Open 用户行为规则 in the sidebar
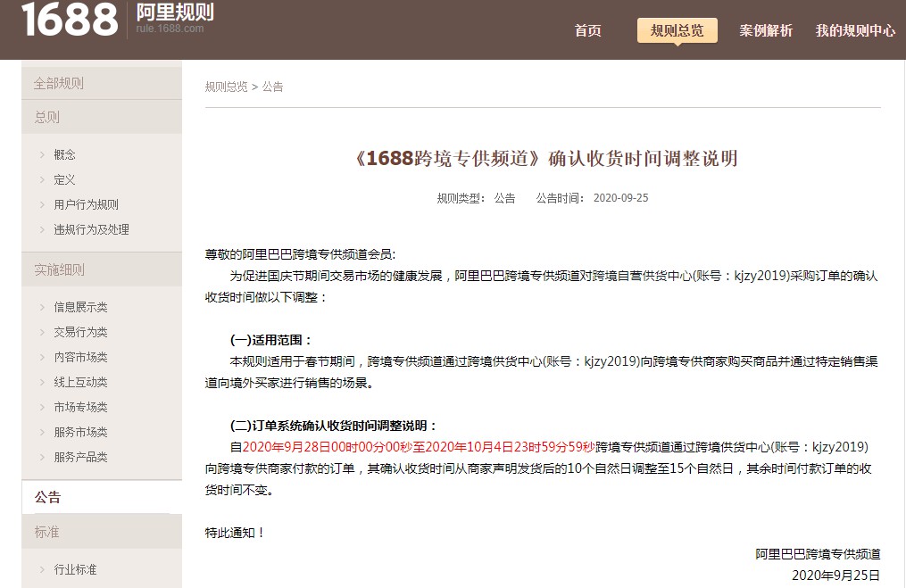This screenshot has width=906, height=588. pos(86,204)
